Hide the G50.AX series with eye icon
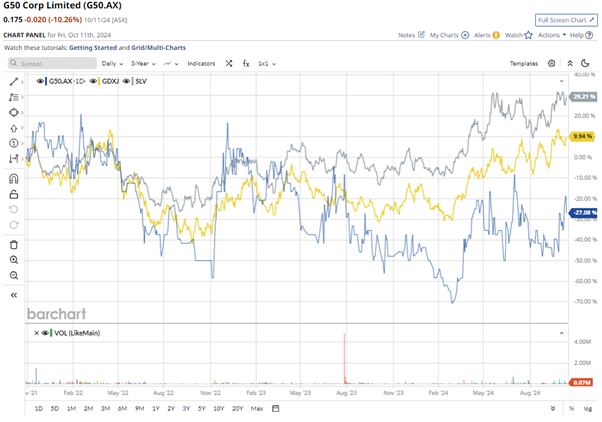Image resolution: width=602 pixels, height=422 pixels. coord(40,79)
